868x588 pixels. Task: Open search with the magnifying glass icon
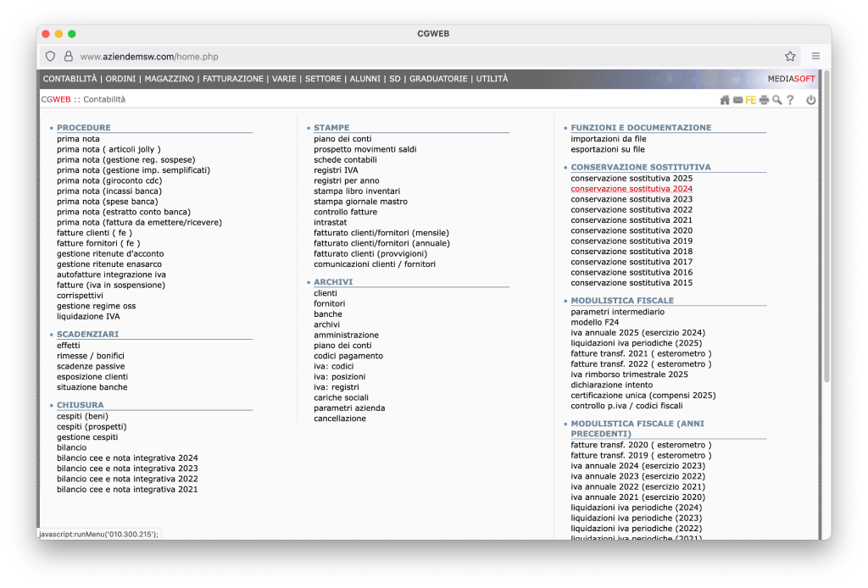[x=776, y=100]
